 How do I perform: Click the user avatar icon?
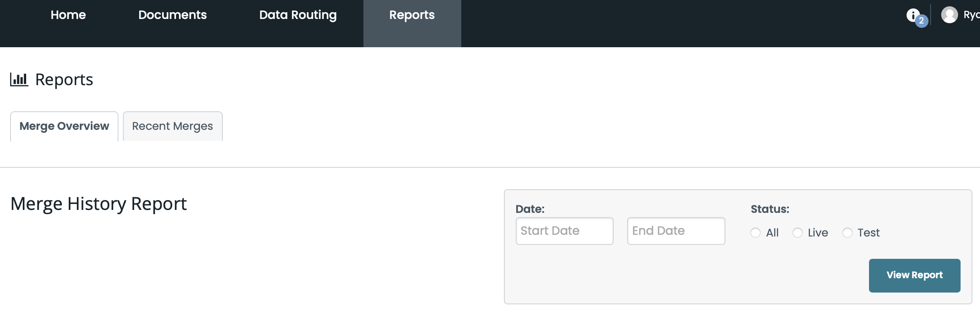[x=949, y=15]
